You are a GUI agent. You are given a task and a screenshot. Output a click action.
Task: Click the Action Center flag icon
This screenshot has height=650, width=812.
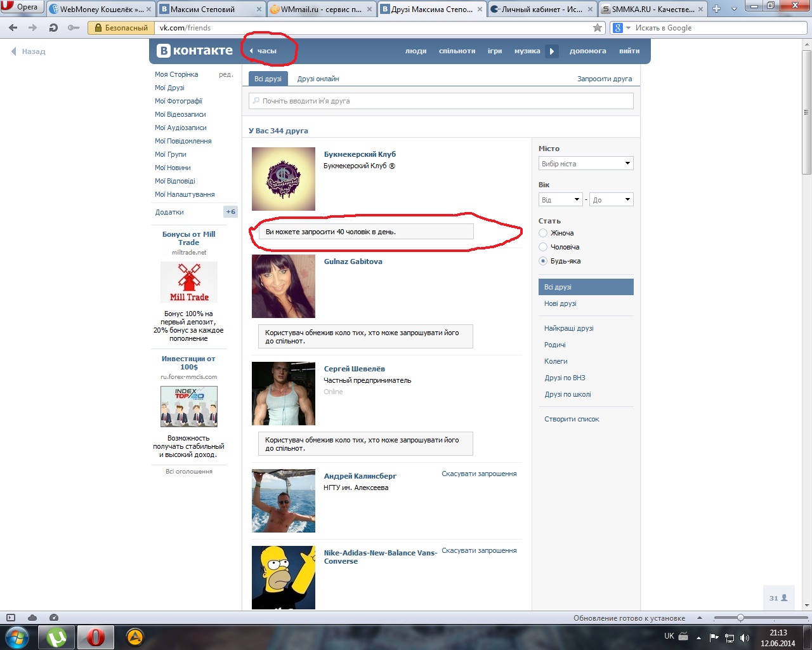click(714, 638)
